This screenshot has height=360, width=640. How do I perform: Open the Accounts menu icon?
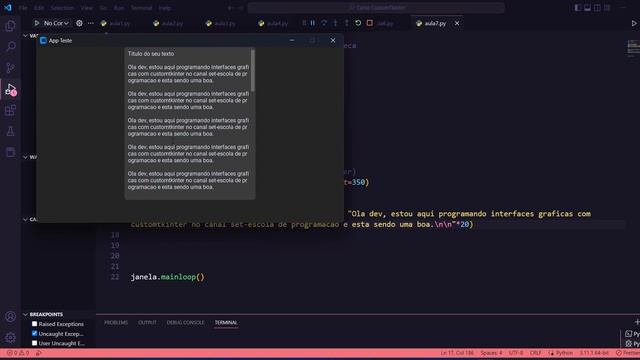coord(10,316)
